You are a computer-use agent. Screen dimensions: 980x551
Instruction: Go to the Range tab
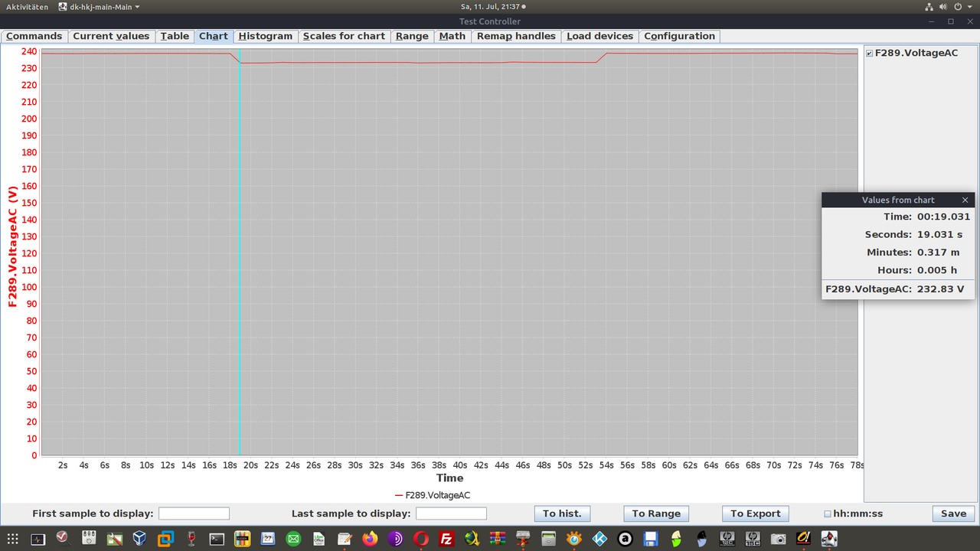pyautogui.click(x=412, y=36)
